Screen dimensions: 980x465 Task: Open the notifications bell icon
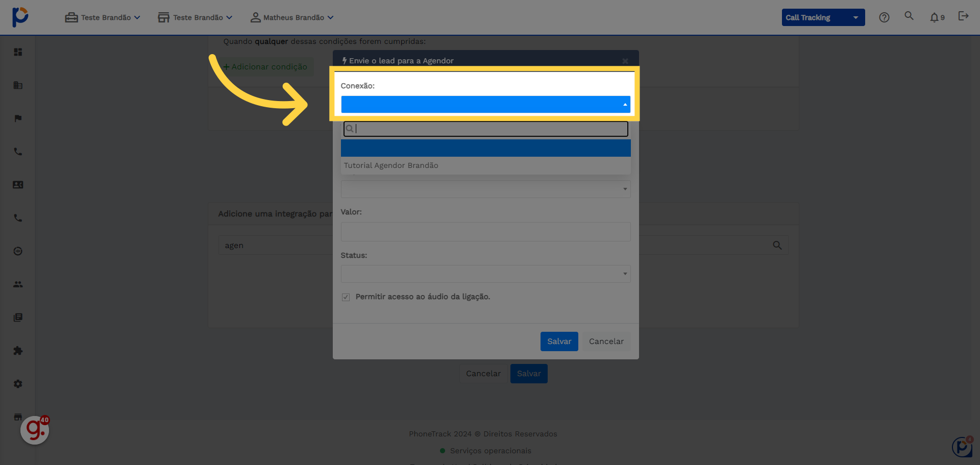coord(934,17)
